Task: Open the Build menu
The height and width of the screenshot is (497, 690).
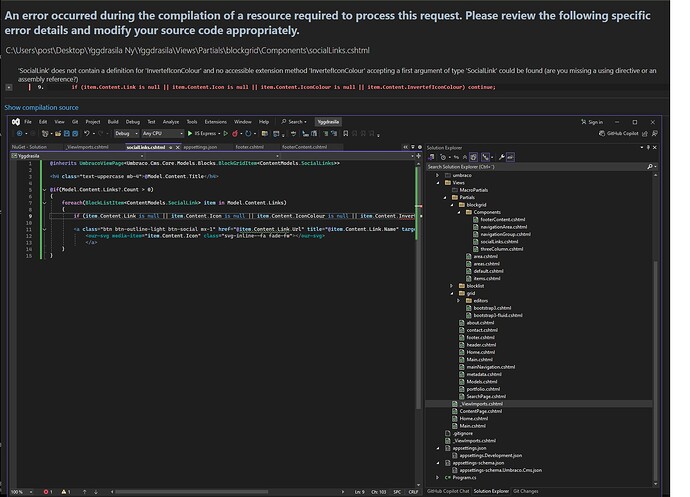Action: (x=113, y=122)
